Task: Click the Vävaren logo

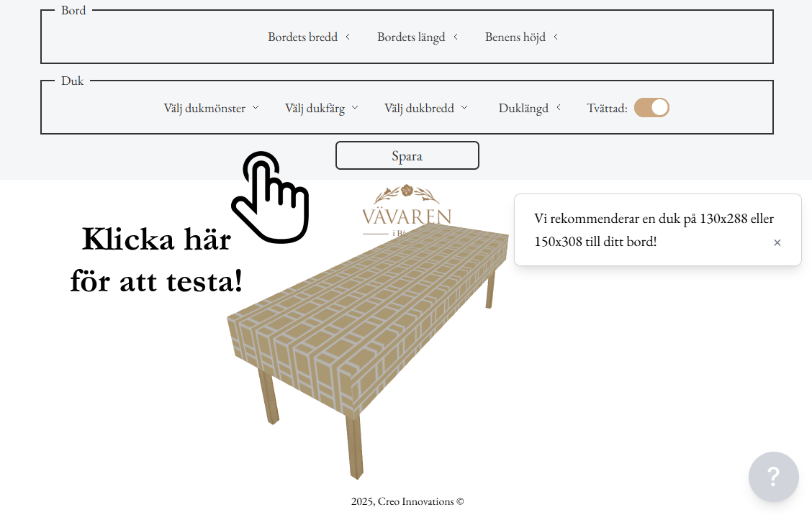Action: (407, 209)
